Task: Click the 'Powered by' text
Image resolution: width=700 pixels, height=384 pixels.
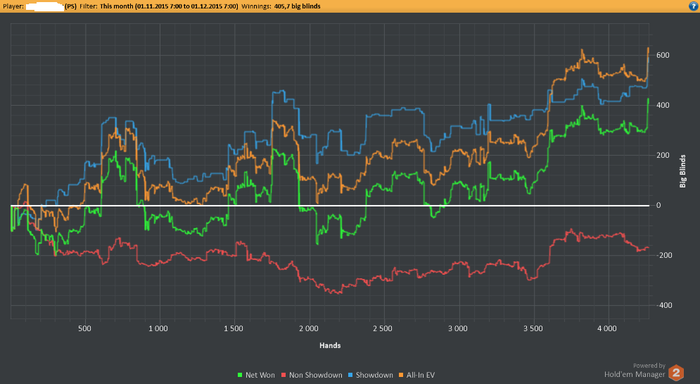Action: [649, 366]
